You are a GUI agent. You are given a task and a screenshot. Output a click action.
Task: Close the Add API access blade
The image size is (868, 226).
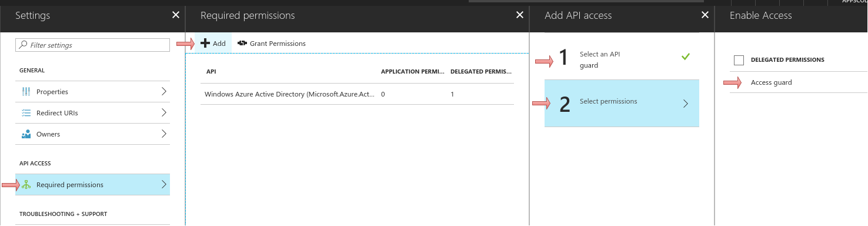tap(705, 15)
